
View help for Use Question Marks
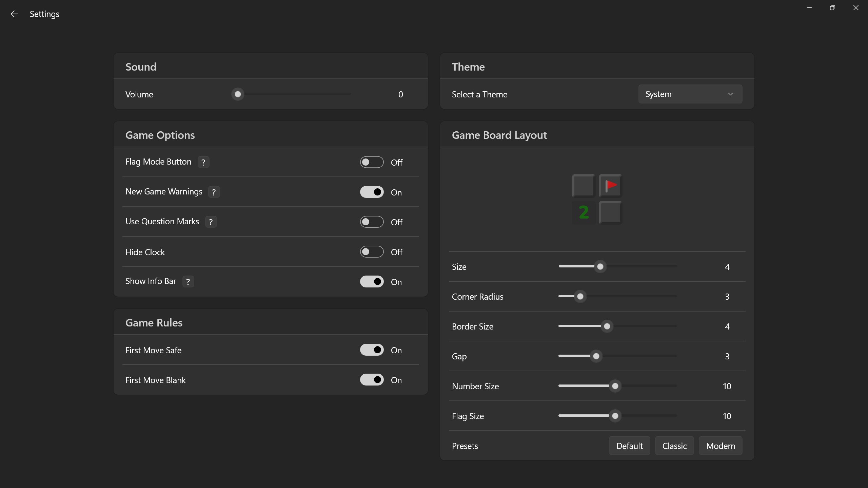pyautogui.click(x=210, y=222)
